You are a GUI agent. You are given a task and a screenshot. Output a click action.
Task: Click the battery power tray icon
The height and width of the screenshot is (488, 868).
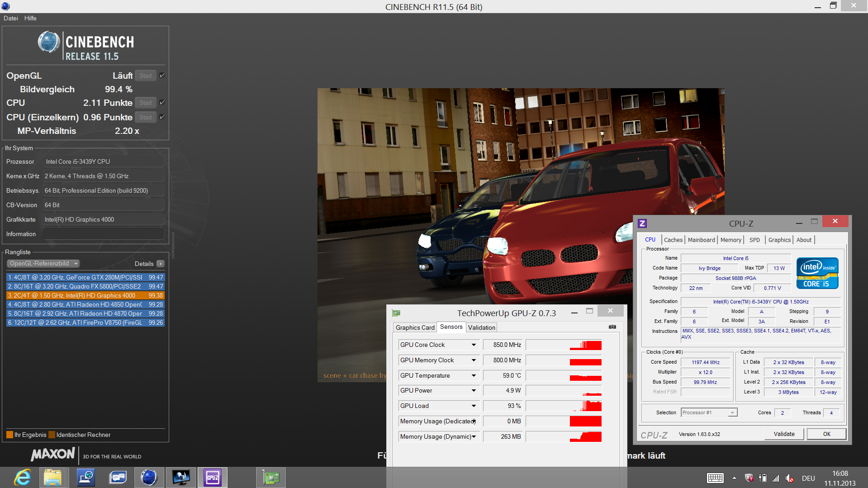[763, 478]
